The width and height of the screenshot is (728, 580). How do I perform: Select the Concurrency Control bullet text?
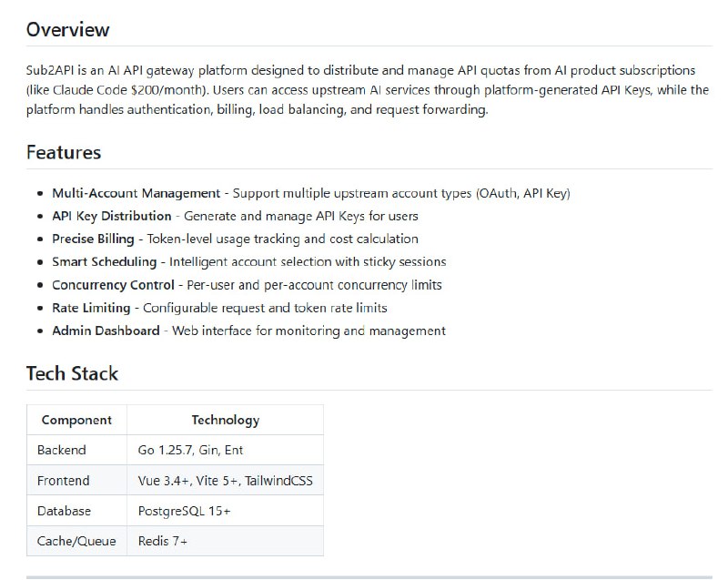(113, 285)
